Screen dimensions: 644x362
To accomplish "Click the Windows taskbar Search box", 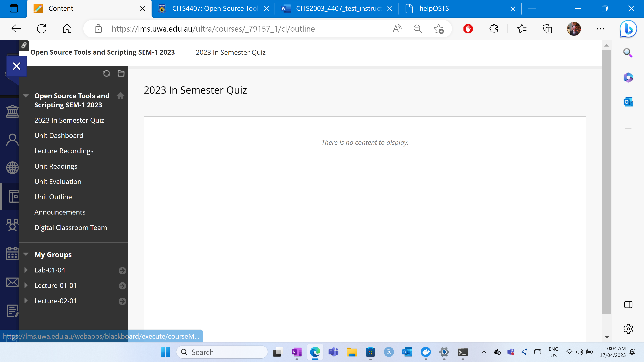I will pyautogui.click(x=222, y=352).
